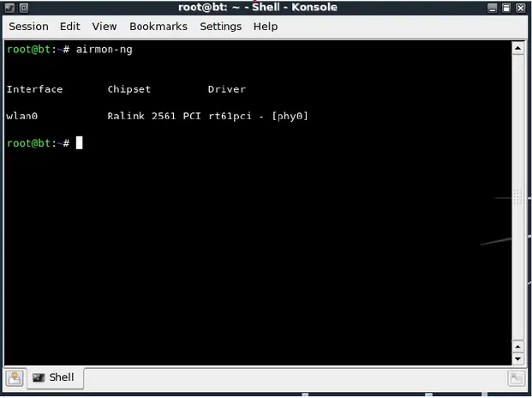Open the Settings menu
Screen dimensions: 532x398
pos(220,27)
